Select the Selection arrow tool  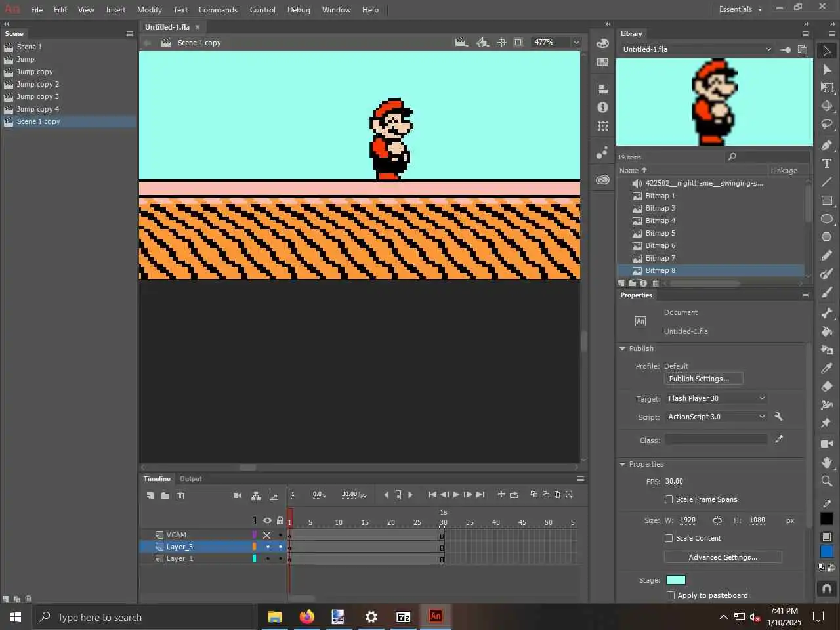pos(827,51)
